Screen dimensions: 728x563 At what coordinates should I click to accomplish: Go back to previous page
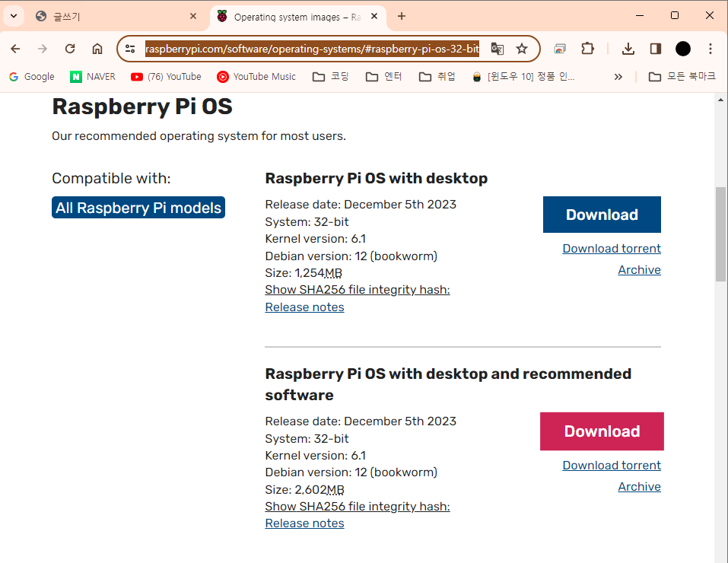15,49
